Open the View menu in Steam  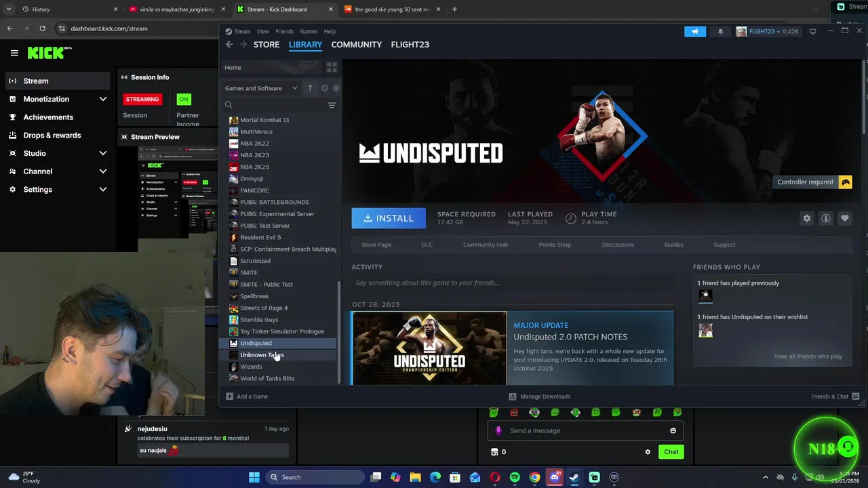(x=262, y=31)
